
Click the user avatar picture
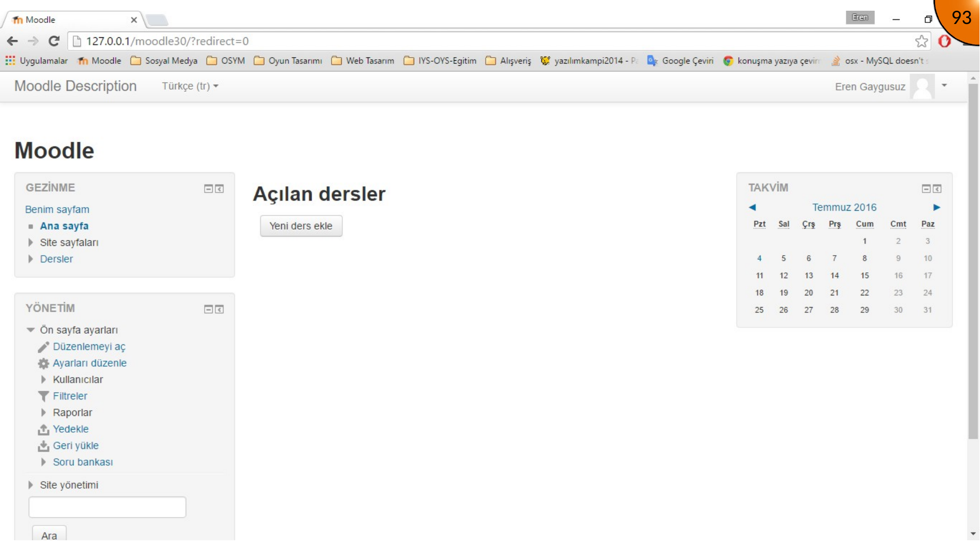(922, 86)
